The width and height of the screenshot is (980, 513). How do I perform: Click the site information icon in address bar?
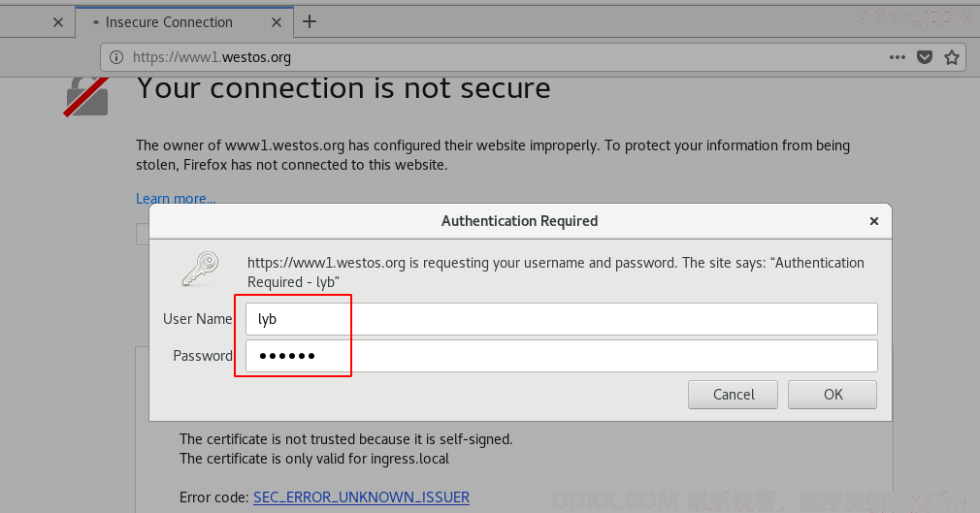tap(116, 57)
